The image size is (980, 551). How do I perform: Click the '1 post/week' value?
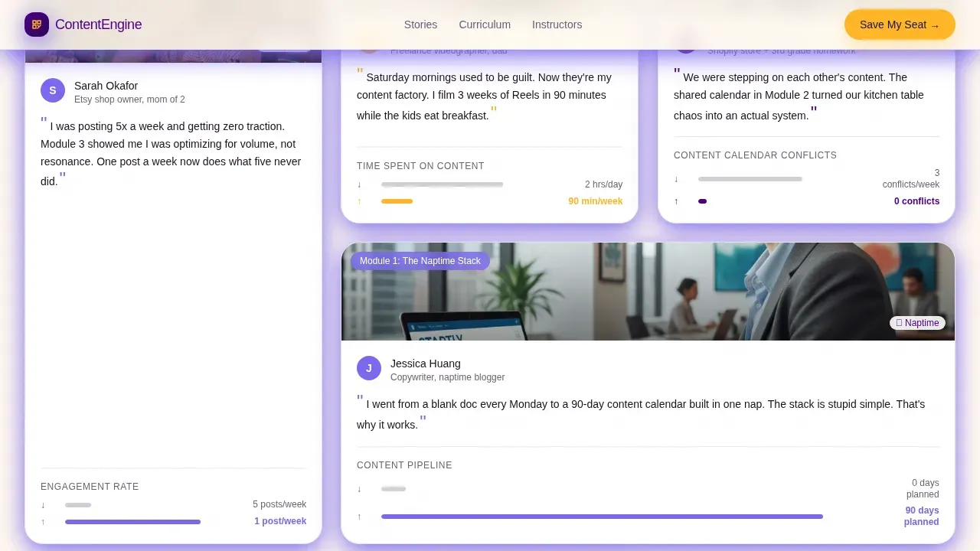point(280,521)
